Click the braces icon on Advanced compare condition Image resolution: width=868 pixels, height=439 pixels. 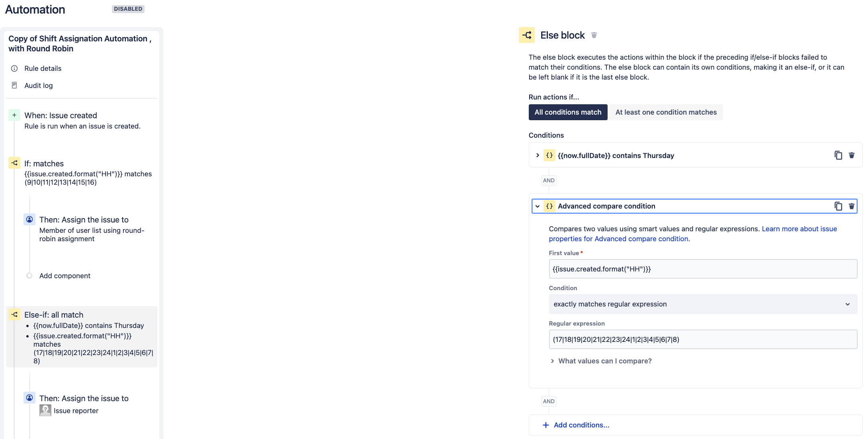coord(549,206)
